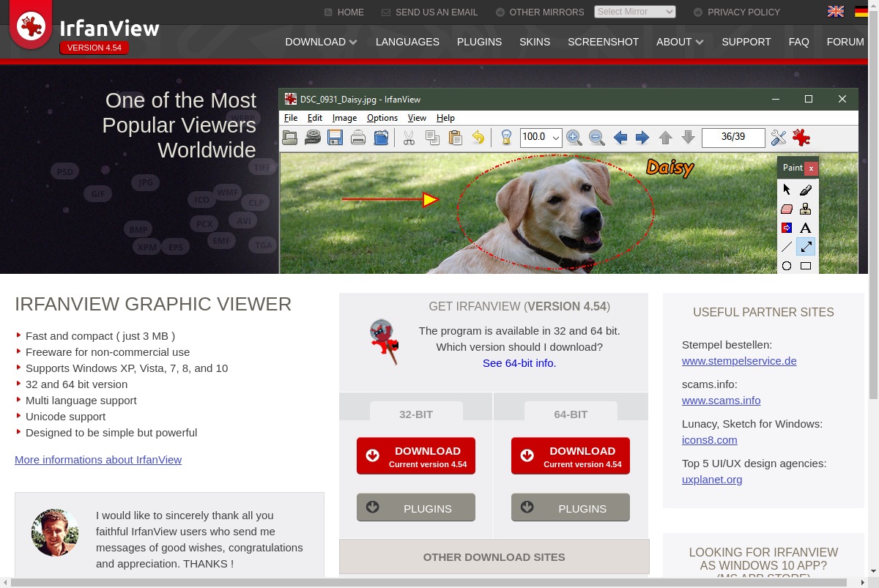
Task: Select the Paint eraser tool
Action: coord(787,209)
